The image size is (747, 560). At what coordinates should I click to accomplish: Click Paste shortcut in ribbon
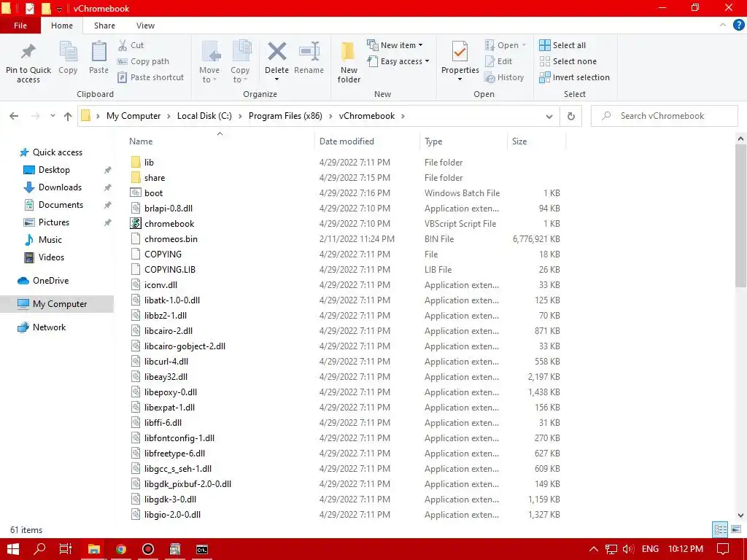pos(150,77)
